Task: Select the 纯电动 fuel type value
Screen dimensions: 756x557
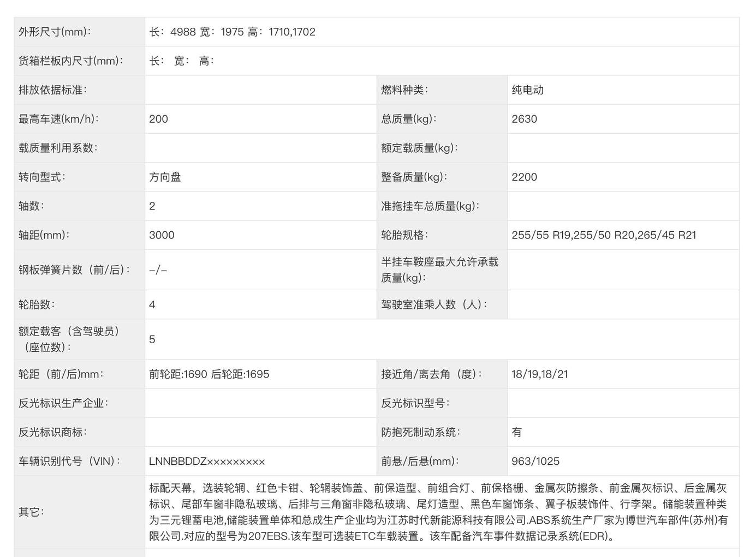Action: click(x=527, y=90)
